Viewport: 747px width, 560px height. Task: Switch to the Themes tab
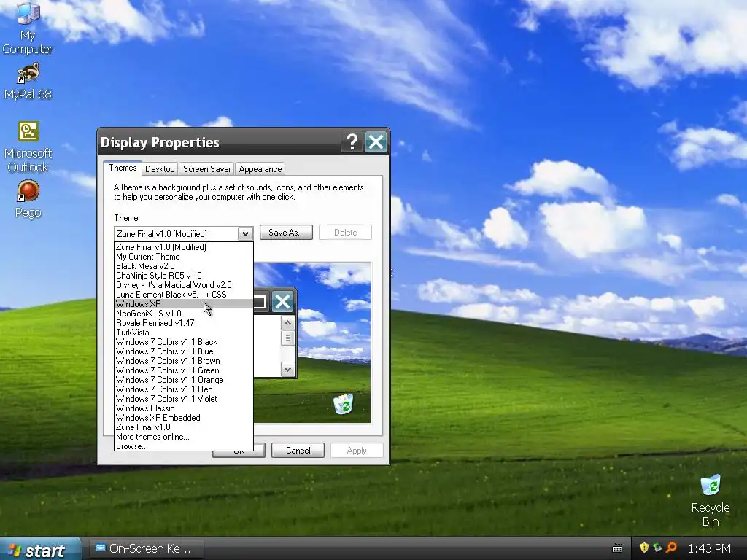123,168
